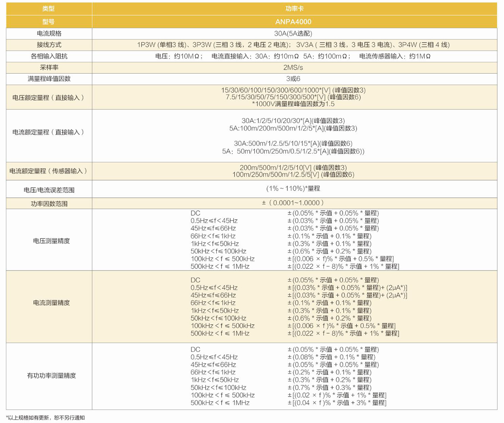Select the 电流规格 row label
Viewport: 504px width, 423px height.
click(49, 33)
